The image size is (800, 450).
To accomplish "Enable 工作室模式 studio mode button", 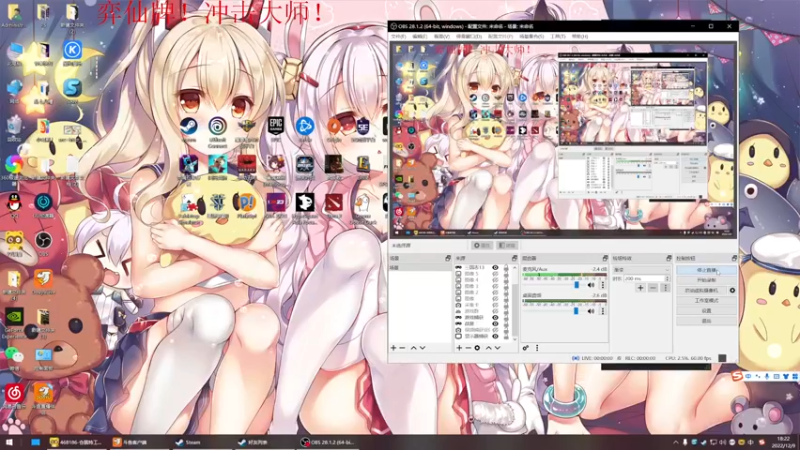I will 707,301.
